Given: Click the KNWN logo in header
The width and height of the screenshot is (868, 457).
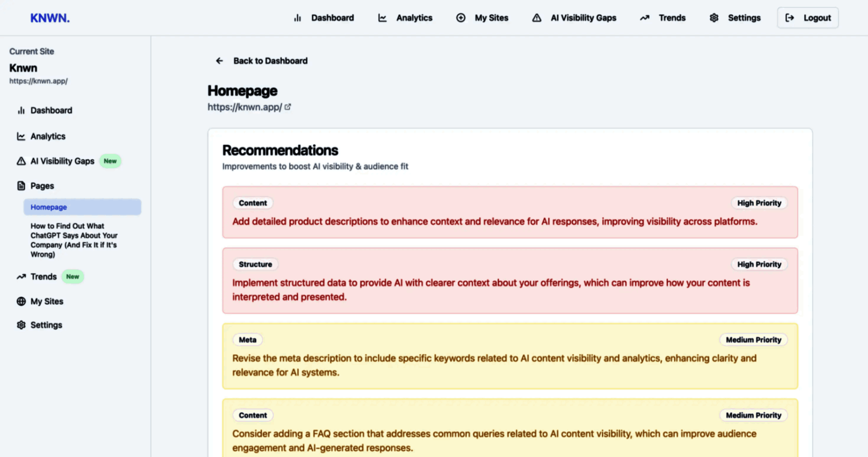Looking at the screenshot, I should point(50,18).
